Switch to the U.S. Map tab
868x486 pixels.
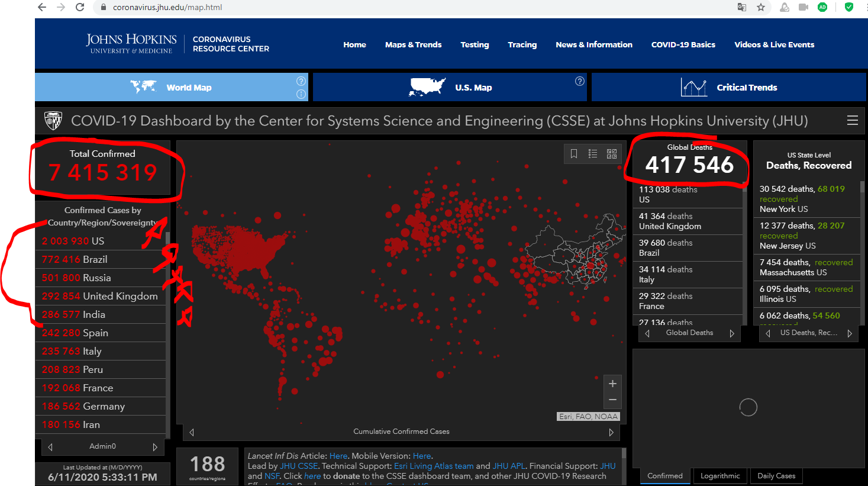coord(450,87)
